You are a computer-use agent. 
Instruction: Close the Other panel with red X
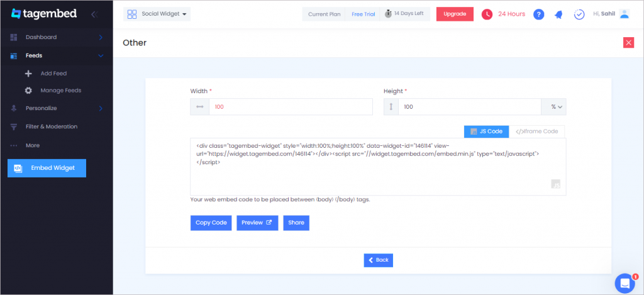click(628, 43)
